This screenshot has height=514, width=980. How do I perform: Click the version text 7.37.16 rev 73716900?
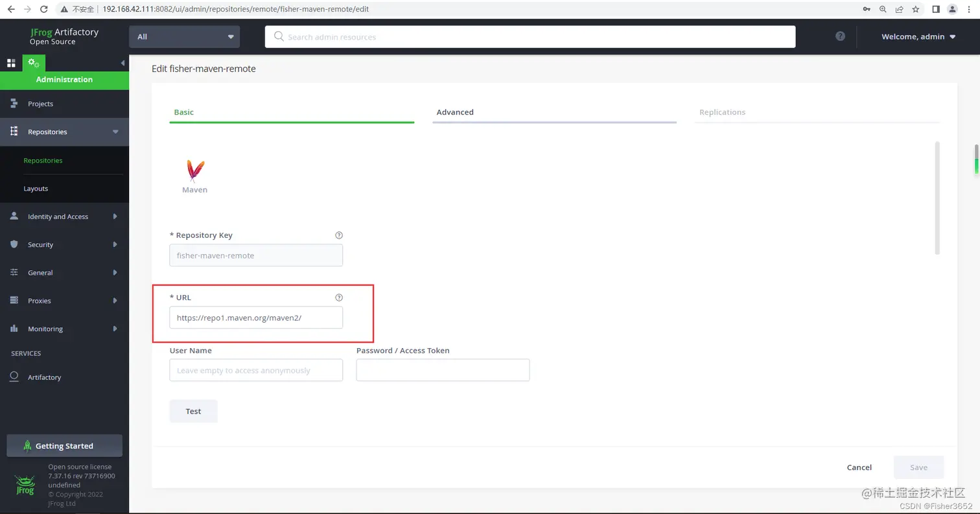82,476
